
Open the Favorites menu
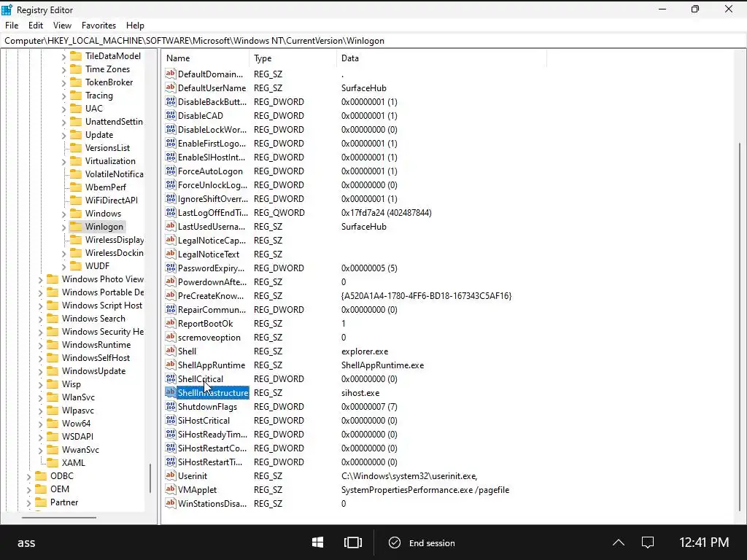click(98, 26)
